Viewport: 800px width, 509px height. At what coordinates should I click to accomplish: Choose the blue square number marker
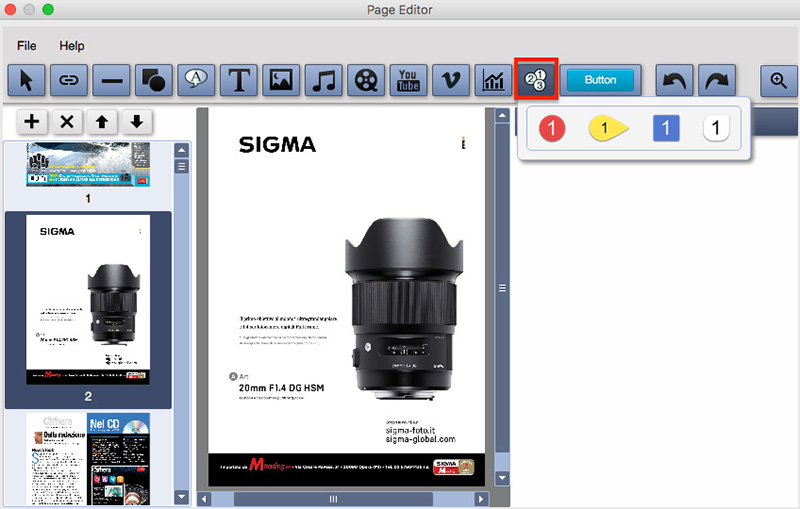(x=666, y=128)
